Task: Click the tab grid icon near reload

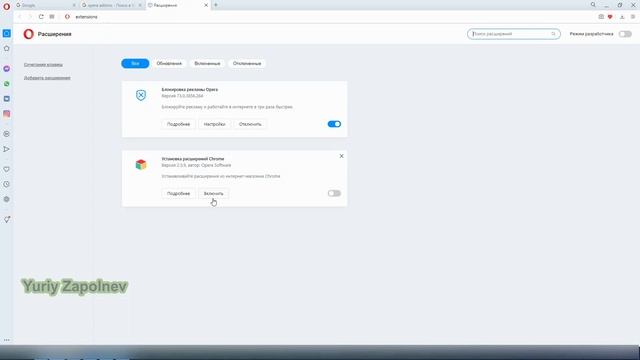Action: (x=52, y=17)
